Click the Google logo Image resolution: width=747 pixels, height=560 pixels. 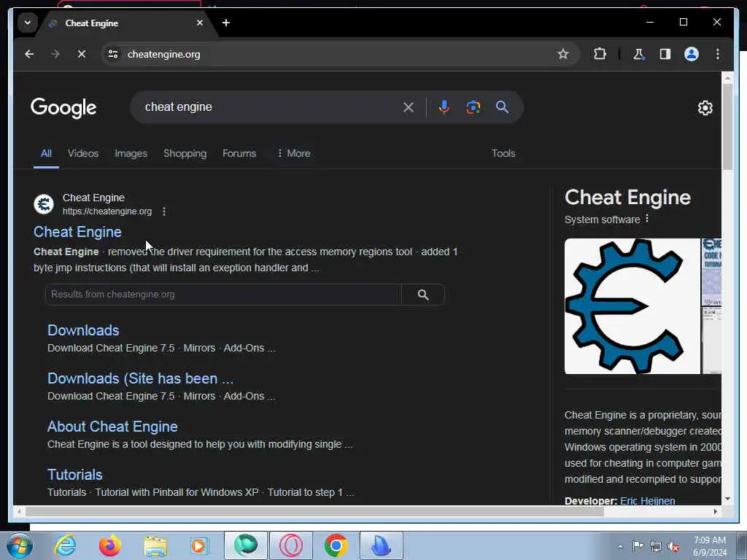[63, 108]
